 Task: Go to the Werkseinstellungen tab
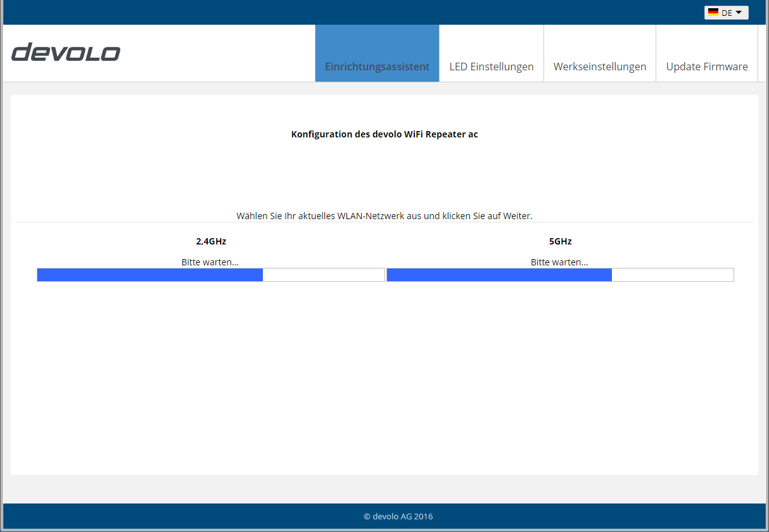pos(600,53)
